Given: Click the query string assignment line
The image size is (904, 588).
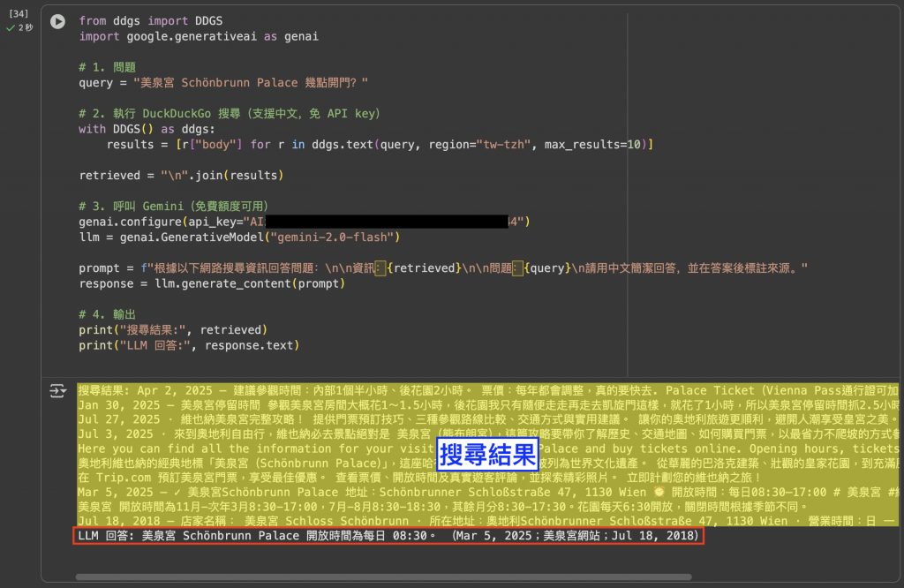Looking at the screenshot, I should tap(223, 82).
